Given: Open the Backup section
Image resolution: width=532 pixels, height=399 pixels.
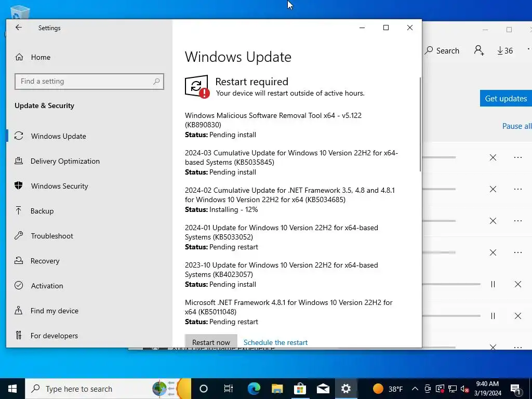Looking at the screenshot, I should click(42, 211).
